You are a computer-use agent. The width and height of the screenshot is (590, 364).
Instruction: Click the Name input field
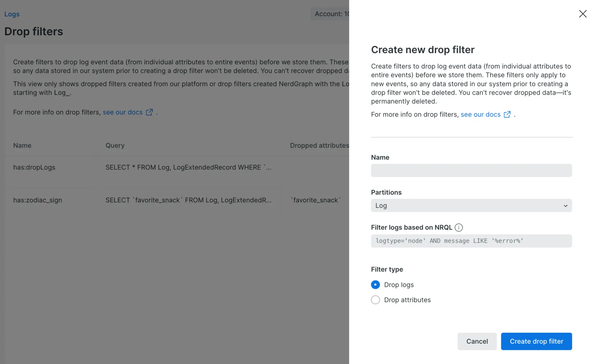pyautogui.click(x=471, y=170)
